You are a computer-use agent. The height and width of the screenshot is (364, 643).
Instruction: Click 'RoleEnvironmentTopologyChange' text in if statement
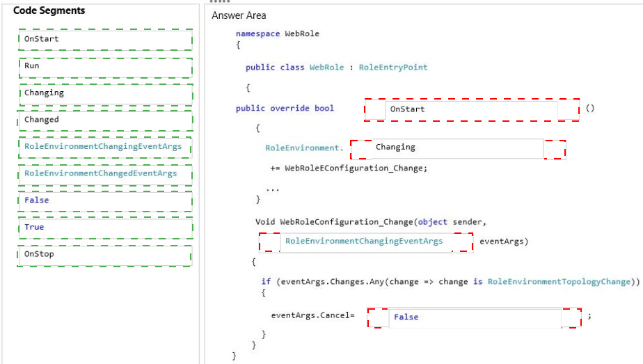(559, 282)
